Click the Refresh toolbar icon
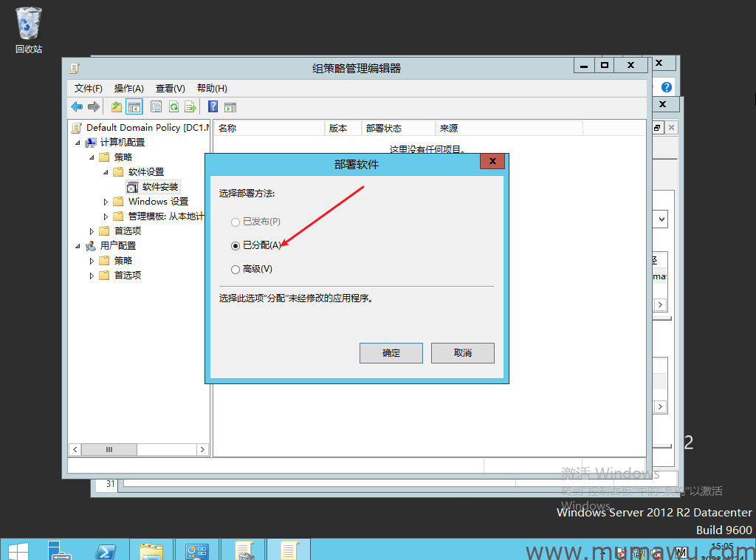This screenshot has width=756, height=560. [x=173, y=106]
